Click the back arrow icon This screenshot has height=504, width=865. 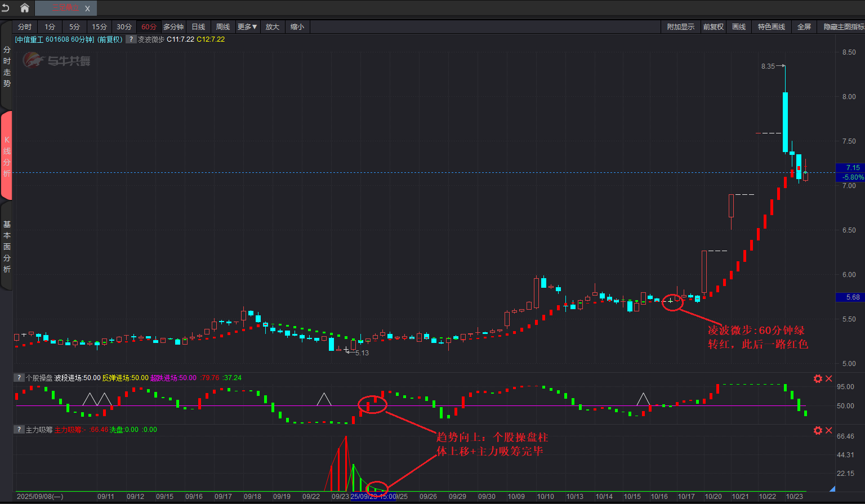click(x=6, y=8)
